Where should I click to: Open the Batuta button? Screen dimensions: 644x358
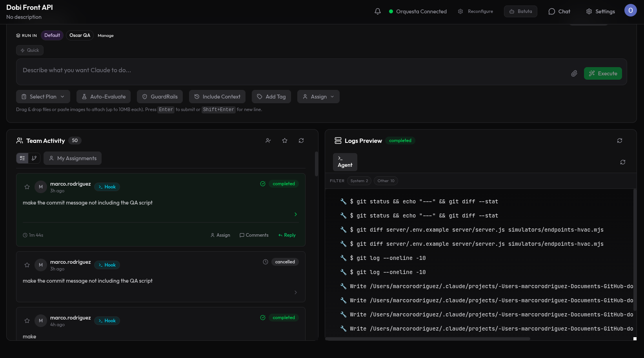point(520,11)
